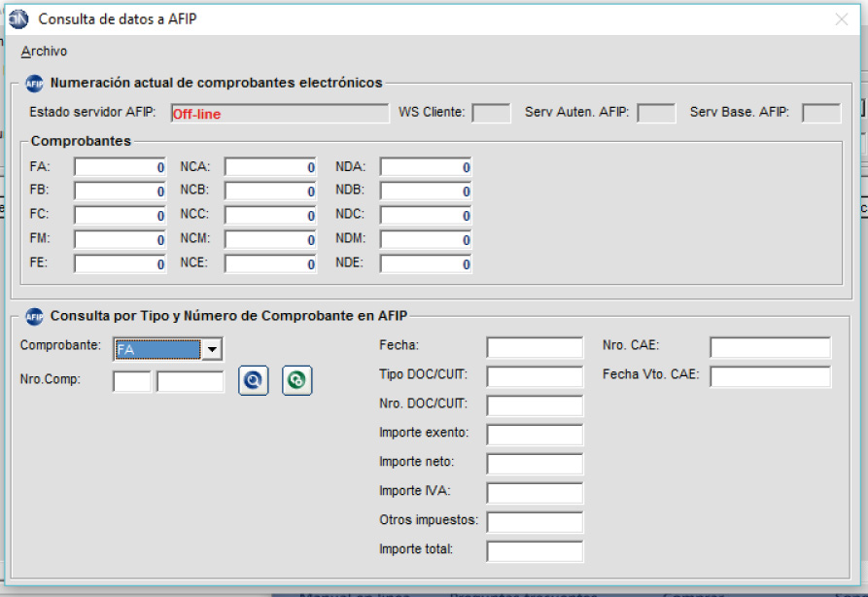Focus the NDB number field
This screenshot has width=868, height=597.
click(x=426, y=192)
